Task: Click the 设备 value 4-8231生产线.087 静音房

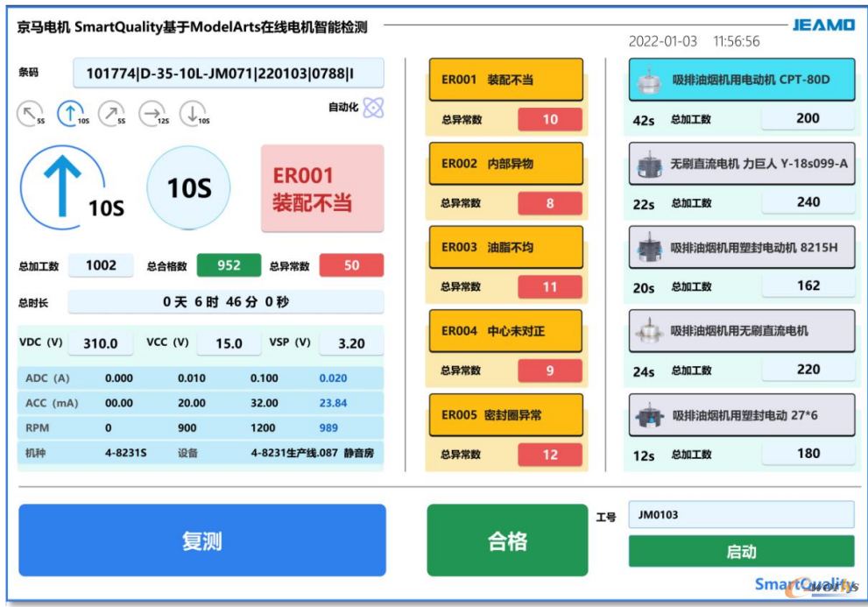Action: click(312, 453)
